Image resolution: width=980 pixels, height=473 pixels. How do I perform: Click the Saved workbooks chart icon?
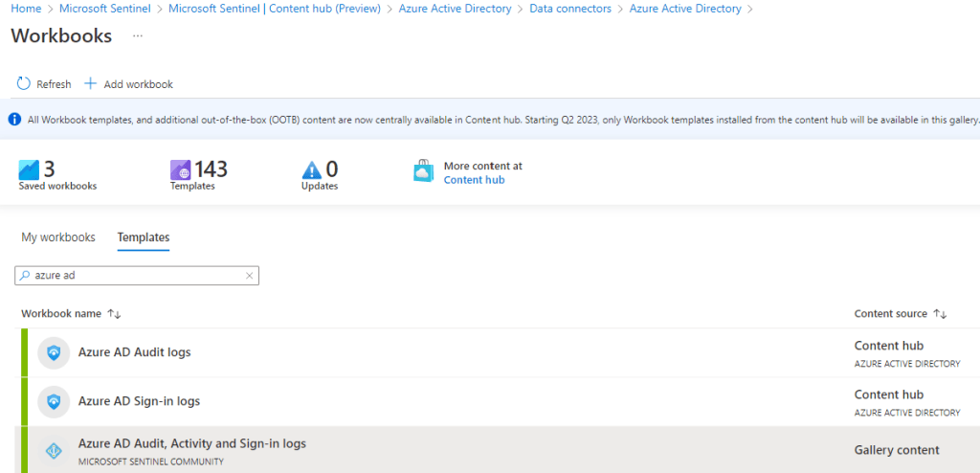pos(30,169)
